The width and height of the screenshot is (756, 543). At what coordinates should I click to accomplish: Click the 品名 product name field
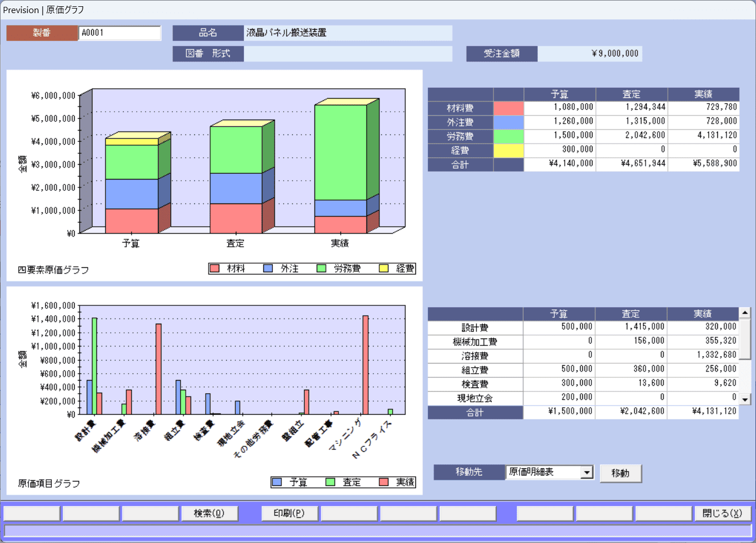coord(348,33)
